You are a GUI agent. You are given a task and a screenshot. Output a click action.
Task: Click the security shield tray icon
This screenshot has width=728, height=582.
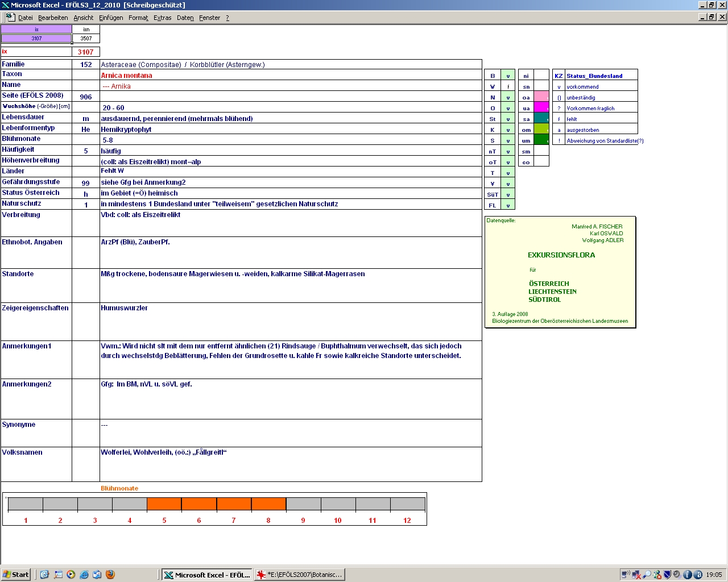[x=668, y=575]
